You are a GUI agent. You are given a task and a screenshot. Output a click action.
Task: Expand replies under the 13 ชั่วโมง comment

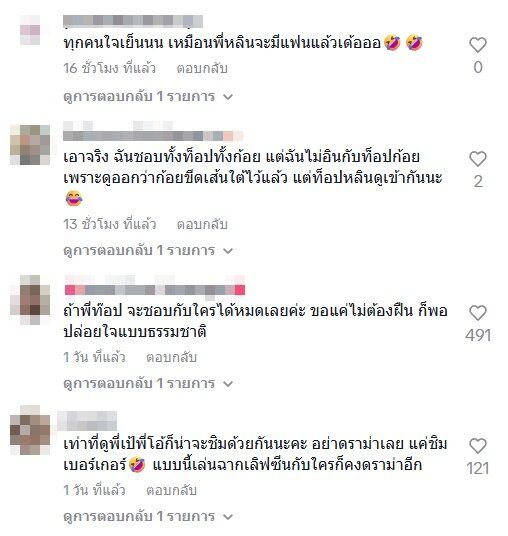click(148, 251)
